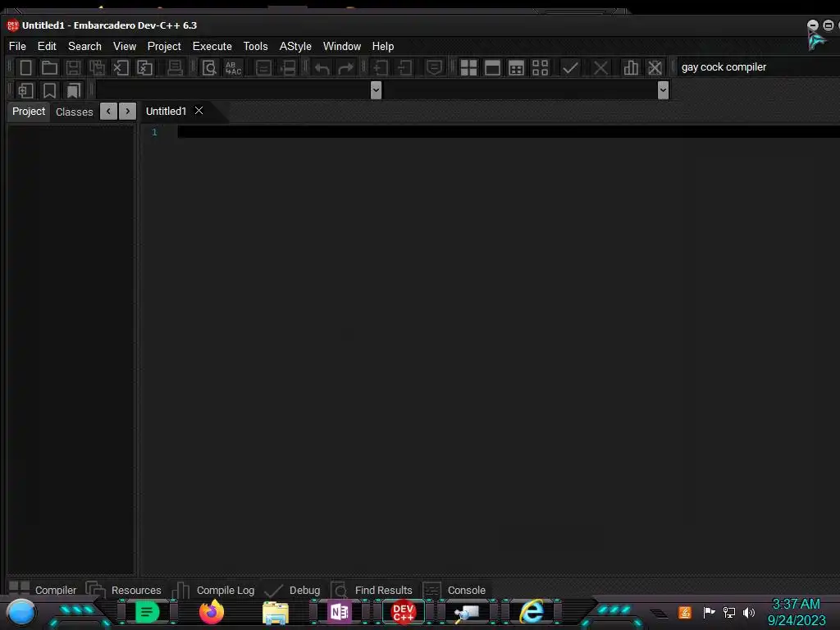This screenshot has width=840, height=630.
Task: Delete profiling information icon
Action: [655, 67]
